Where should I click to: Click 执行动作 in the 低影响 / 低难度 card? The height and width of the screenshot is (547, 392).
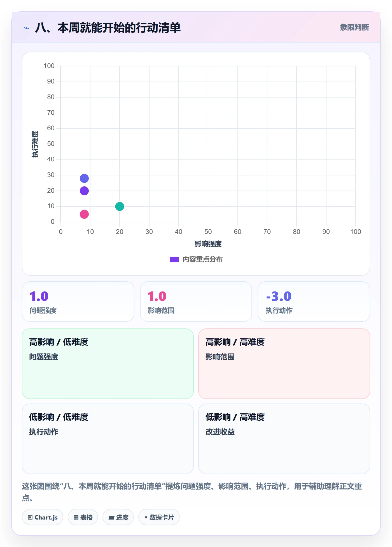pyautogui.click(x=44, y=432)
